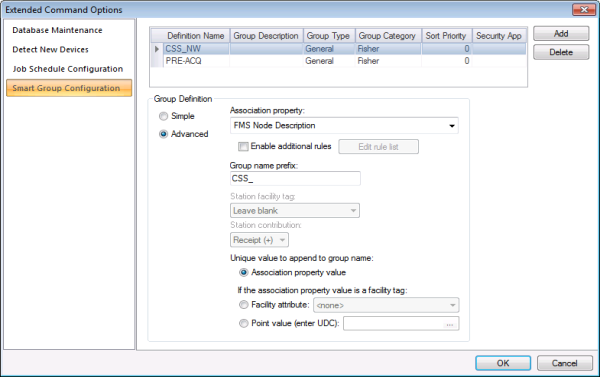
Task: Select the Facility attribute radio
Action: click(243, 305)
